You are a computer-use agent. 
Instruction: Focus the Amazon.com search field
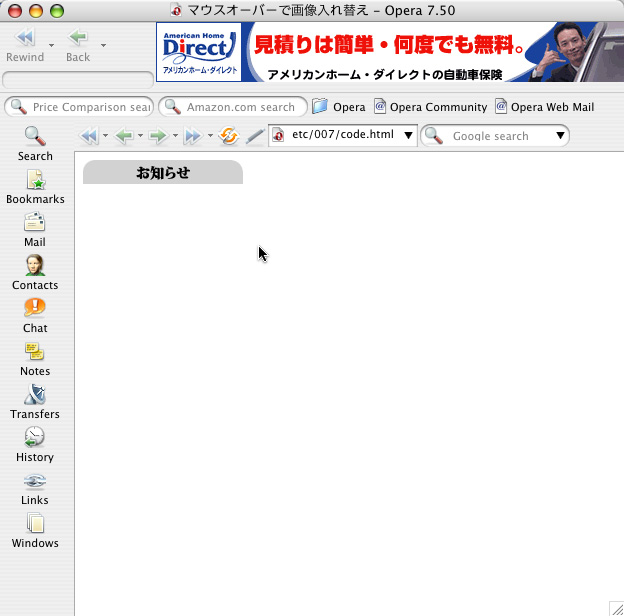(233, 107)
